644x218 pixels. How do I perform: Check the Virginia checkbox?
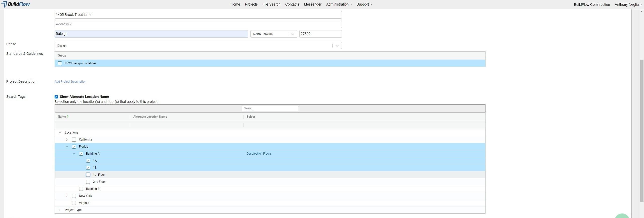pyautogui.click(x=74, y=203)
